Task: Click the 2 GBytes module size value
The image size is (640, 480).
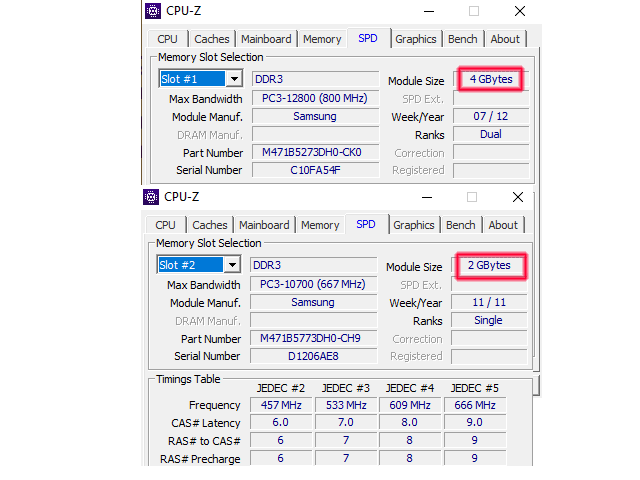Action: pyautogui.click(x=489, y=265)
